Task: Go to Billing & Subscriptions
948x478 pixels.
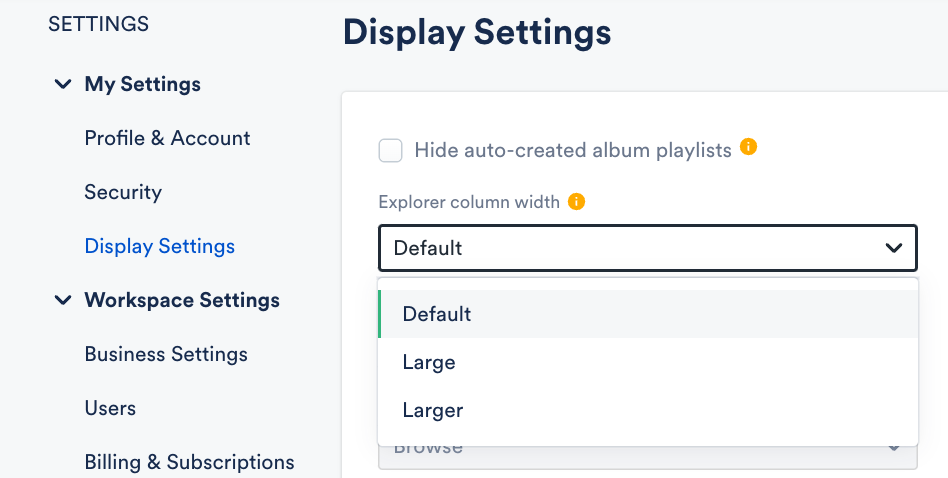Action: pos(189,462)
